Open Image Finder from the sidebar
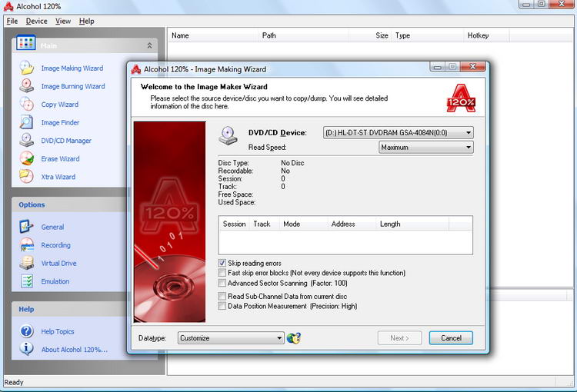 (x=27, y=122)
